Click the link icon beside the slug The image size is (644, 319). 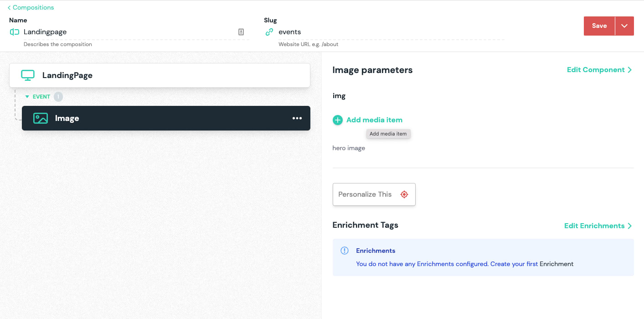[269, 32]
